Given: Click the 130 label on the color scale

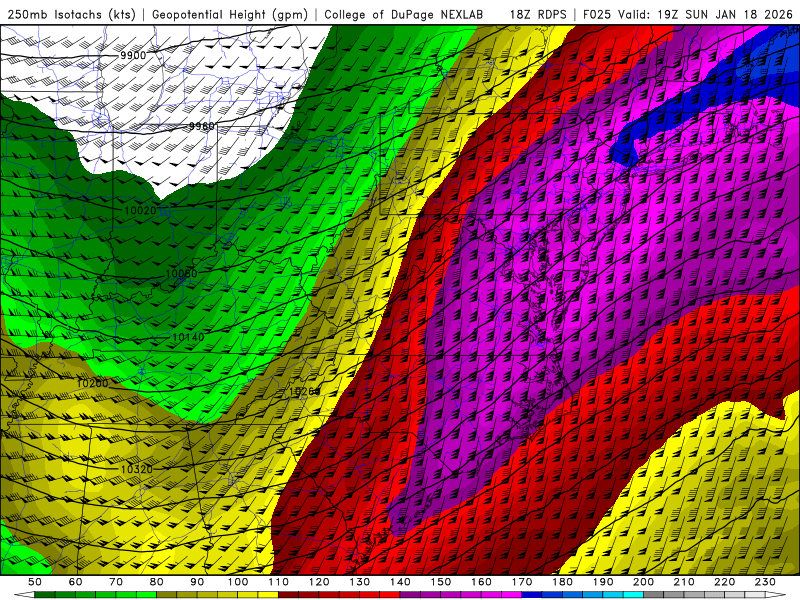Looking at the screenshot, I should (359, 582).
